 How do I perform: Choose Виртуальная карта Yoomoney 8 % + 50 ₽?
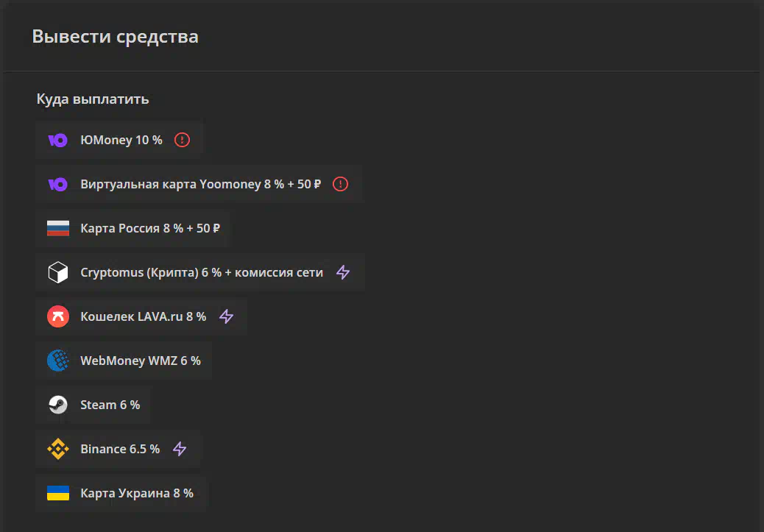point(199,184)
